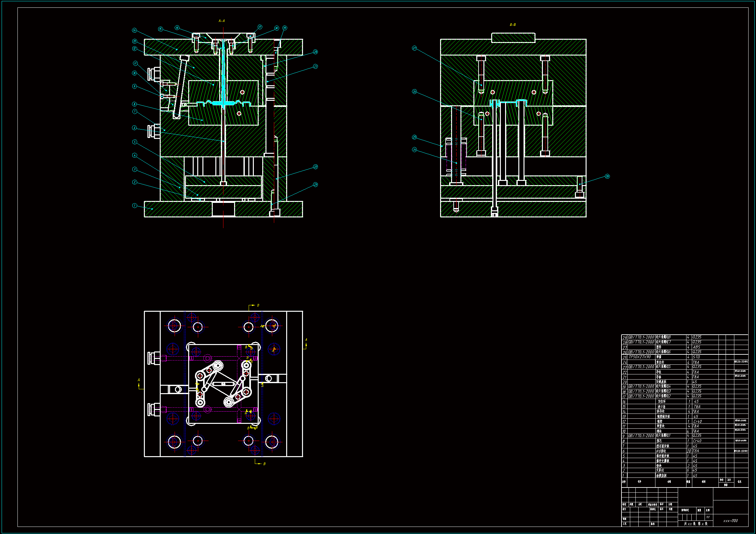The image size is (756, 534).
Task: Click part balloon number 6
Action: 134,128
